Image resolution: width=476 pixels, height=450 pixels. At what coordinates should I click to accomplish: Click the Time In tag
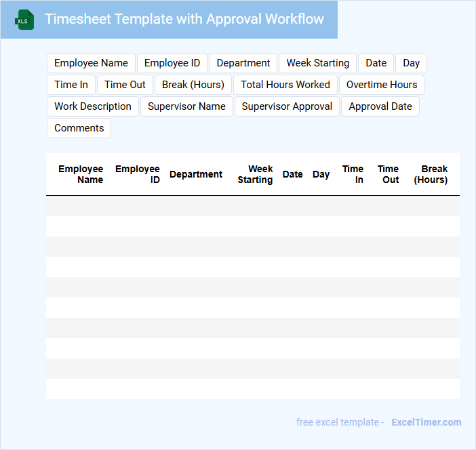pyautogui.click(x=71, y=85)
